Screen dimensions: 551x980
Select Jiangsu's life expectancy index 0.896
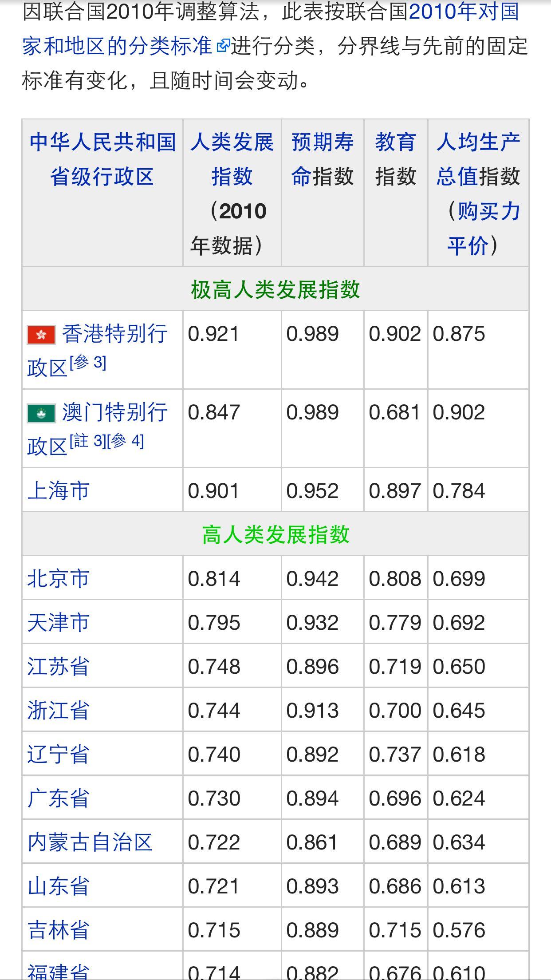(312, 667)
